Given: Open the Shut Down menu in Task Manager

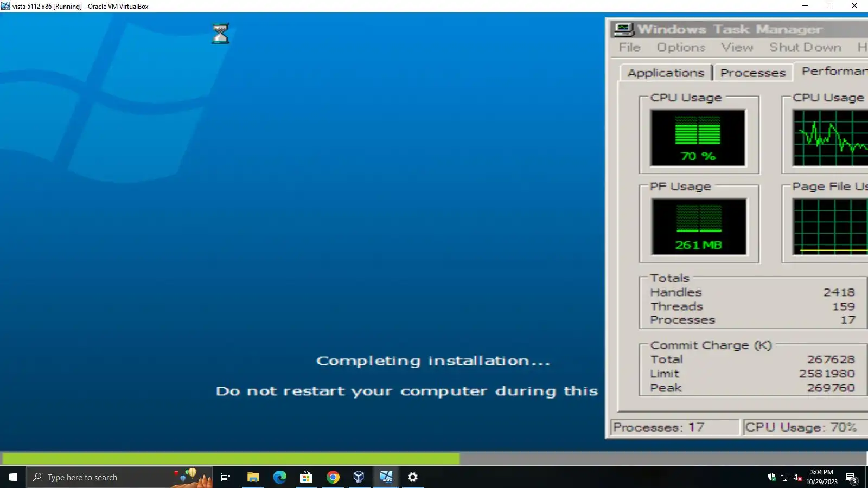Looking at the screenshot, I should 805,48.
